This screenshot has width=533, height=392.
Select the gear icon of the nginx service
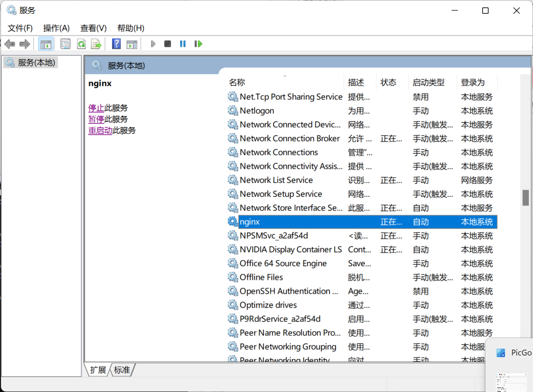pos(233,222)
